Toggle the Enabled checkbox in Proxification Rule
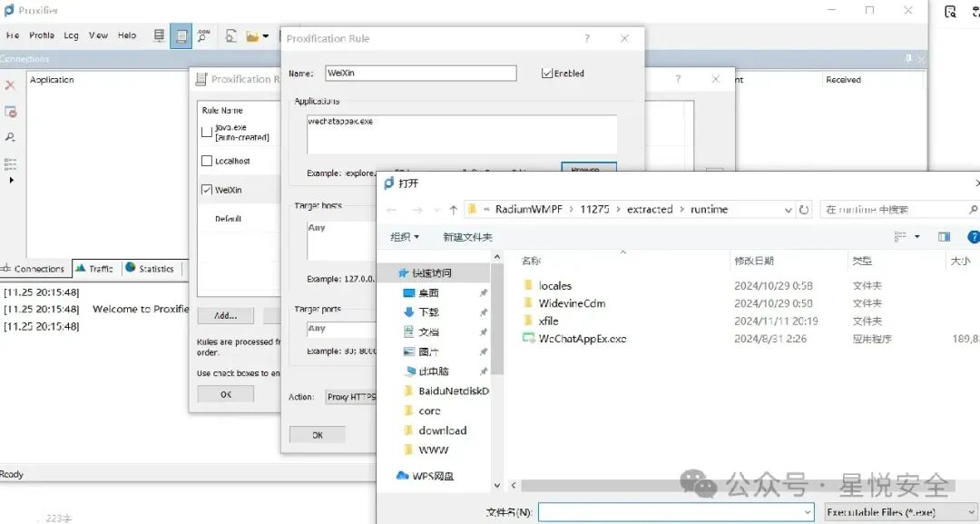The height and width of the screenshot is (524, 980). [547, 74]
